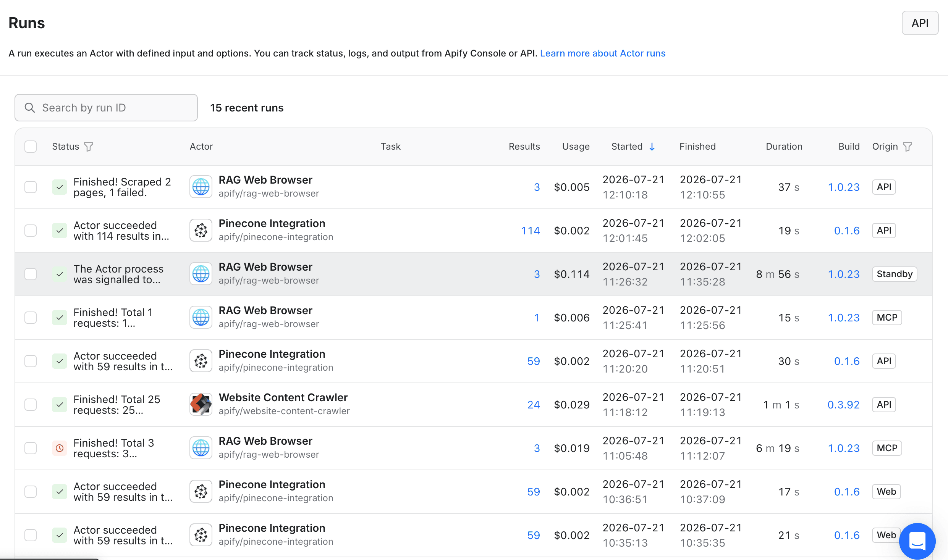This screenshot has height=560, width=948.
Task: Open the Website Content Crawler actor name
Action: [x=283, y=398]
